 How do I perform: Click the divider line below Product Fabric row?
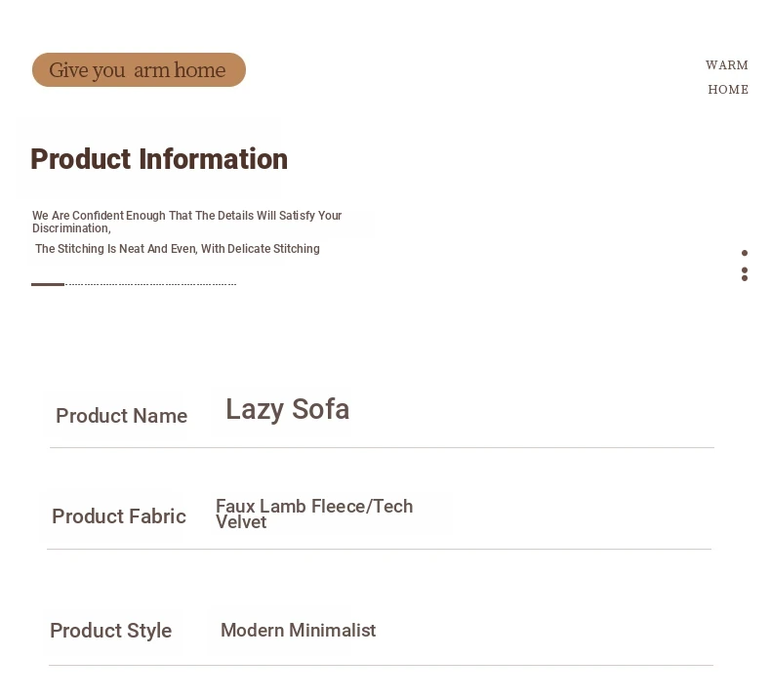coord(379,550)
